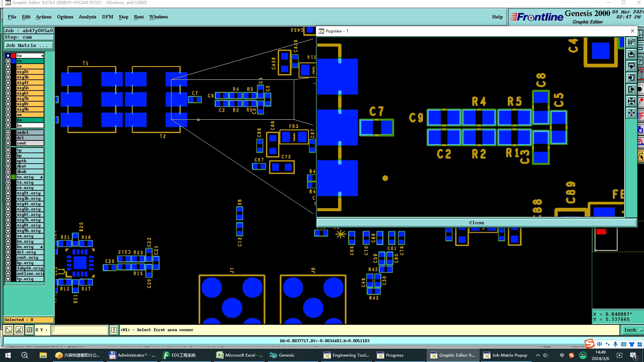The image size is (644, 362).
Task: Click the diagonal arrow coordinate mode icon
Action: coord(8,330)
